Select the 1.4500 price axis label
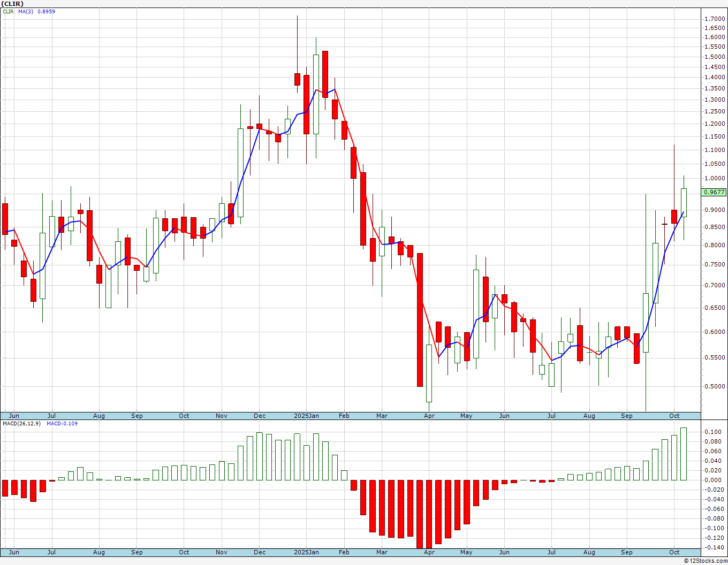The height and width of the screenshot is (565, 728). coord(715,67)
